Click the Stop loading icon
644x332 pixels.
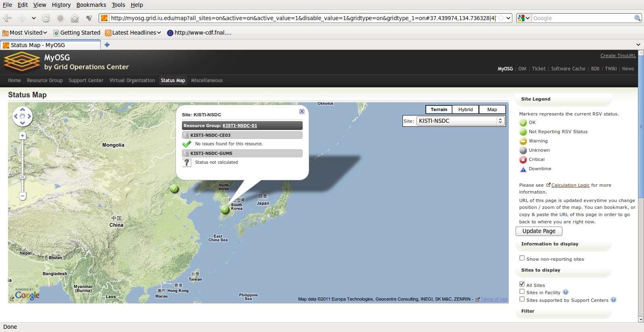point(60,18)
